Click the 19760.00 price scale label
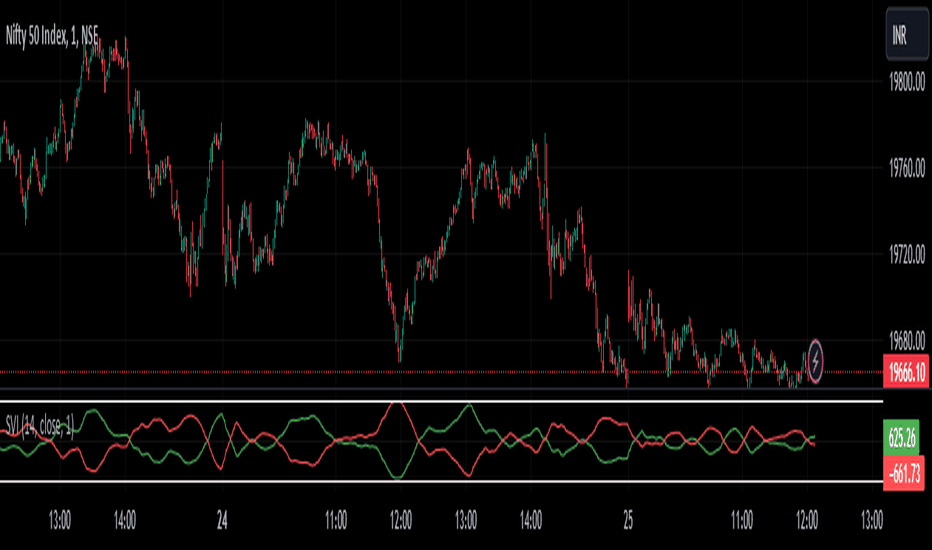The height and width of the screenshot is (550, 932). [x=906, y=168]
